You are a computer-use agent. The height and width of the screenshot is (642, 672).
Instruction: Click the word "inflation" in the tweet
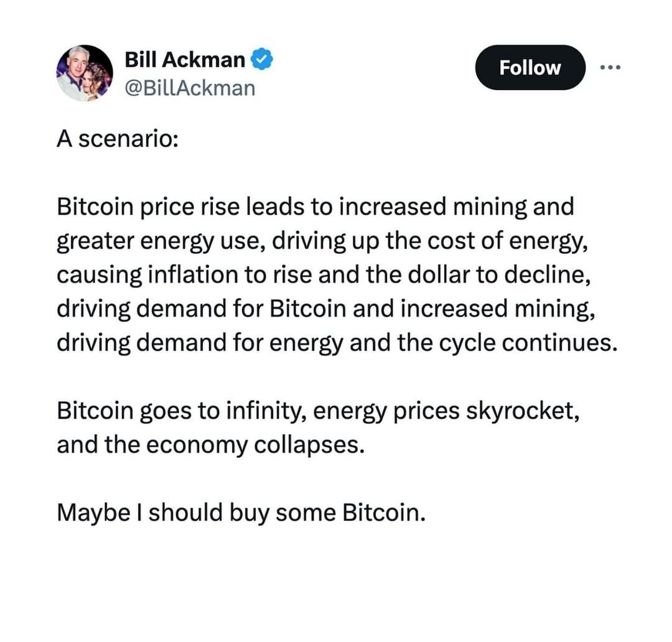(x=190, y=274)
